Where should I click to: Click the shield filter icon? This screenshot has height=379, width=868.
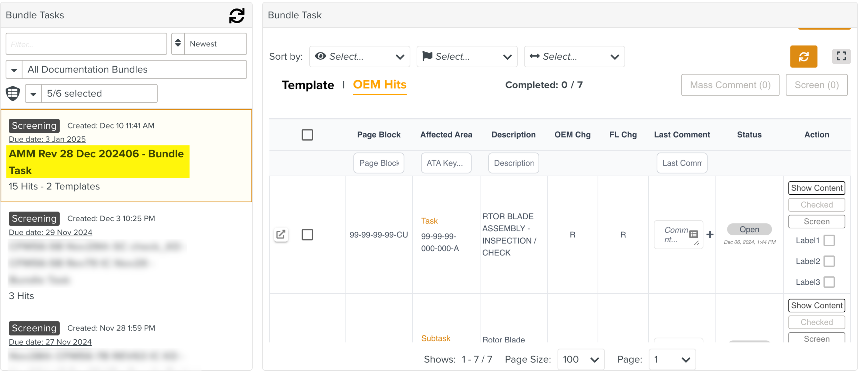tap(13, 93)
